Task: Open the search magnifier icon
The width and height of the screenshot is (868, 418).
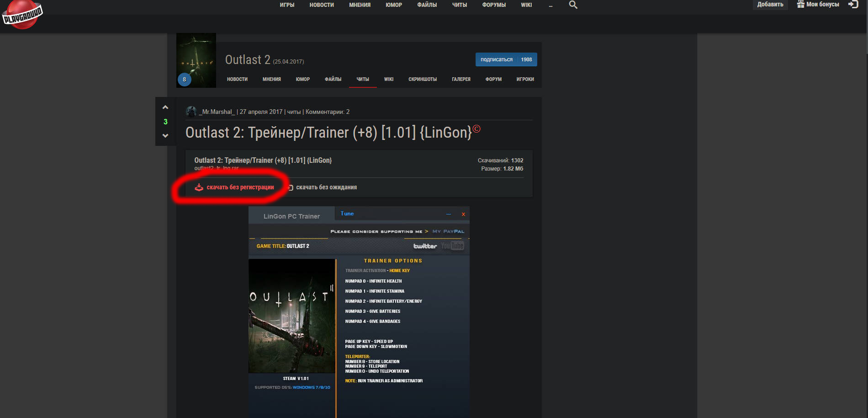Action: 573,5
